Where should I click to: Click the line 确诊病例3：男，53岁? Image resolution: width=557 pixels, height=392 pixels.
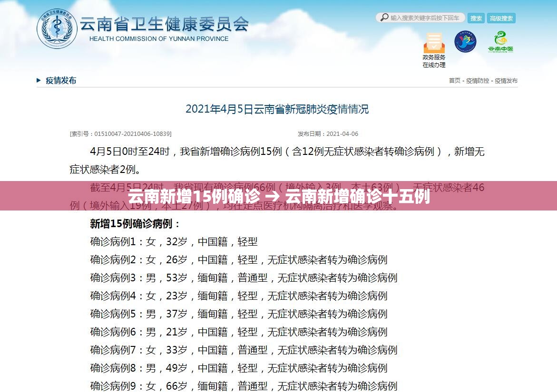pos(244,278)
